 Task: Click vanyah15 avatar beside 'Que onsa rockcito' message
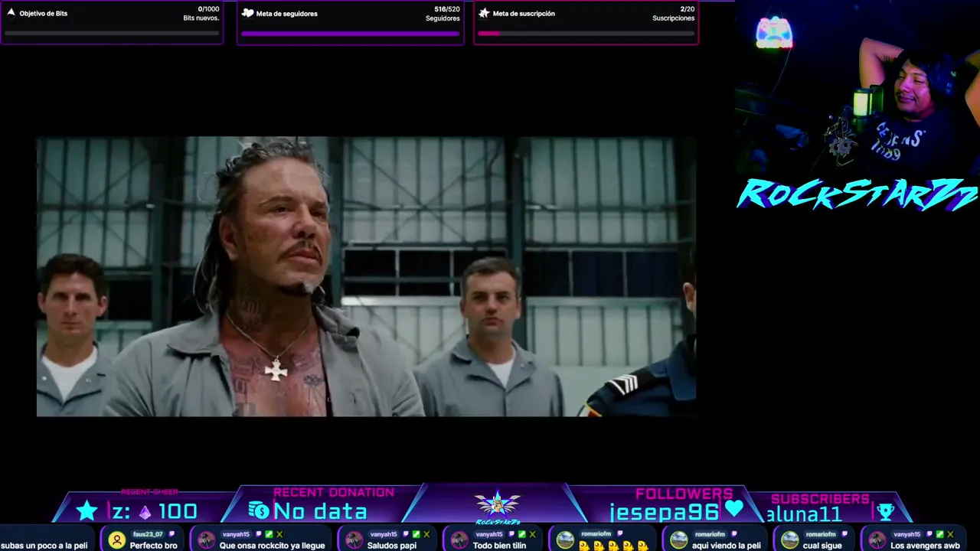click(x=207, y=540)
